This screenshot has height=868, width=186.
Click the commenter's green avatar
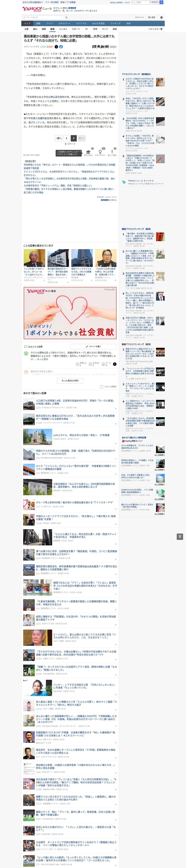(26, 353)
